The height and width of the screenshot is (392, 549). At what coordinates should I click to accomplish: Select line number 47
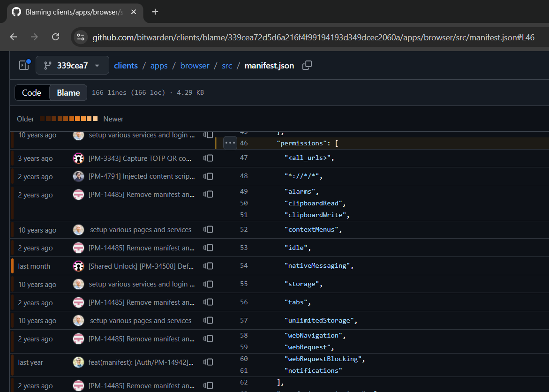(x=244, y=158)
